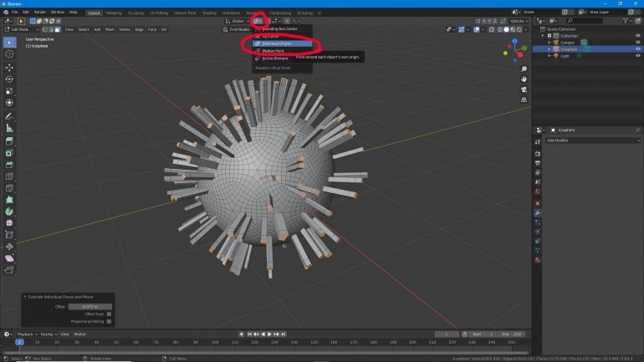Select the Loop Cut tool
This screenshot has height=362, width=644.
tap(9, 176)
